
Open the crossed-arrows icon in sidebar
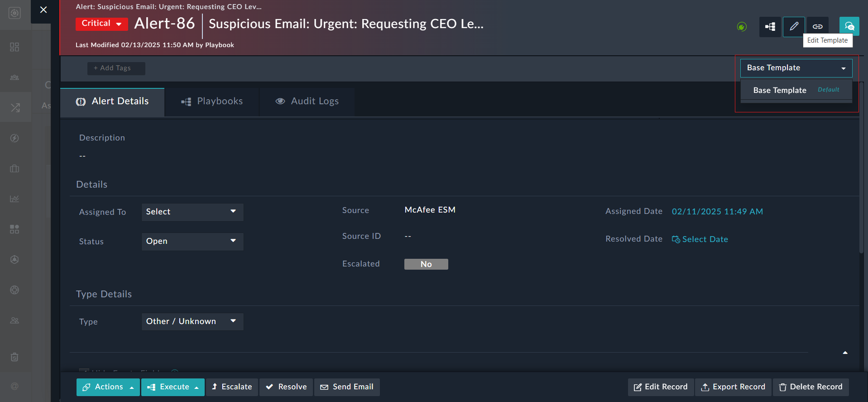click(15, 107)
